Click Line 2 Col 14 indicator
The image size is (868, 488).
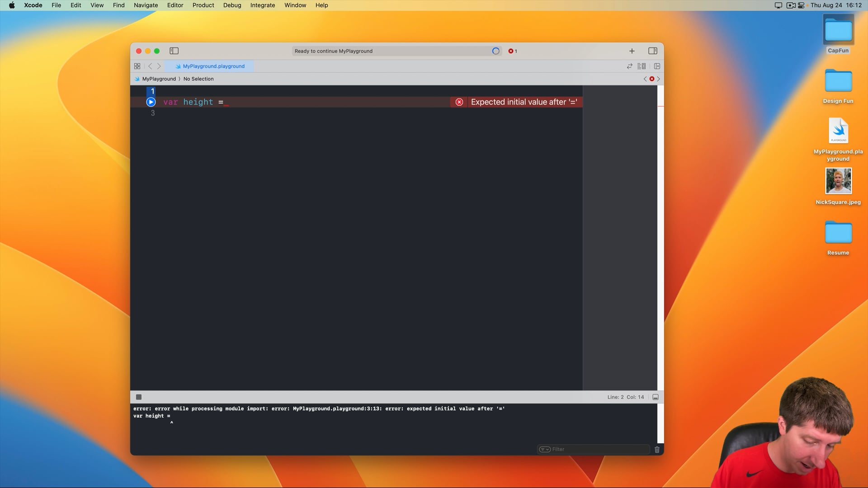tap(626, 397)
